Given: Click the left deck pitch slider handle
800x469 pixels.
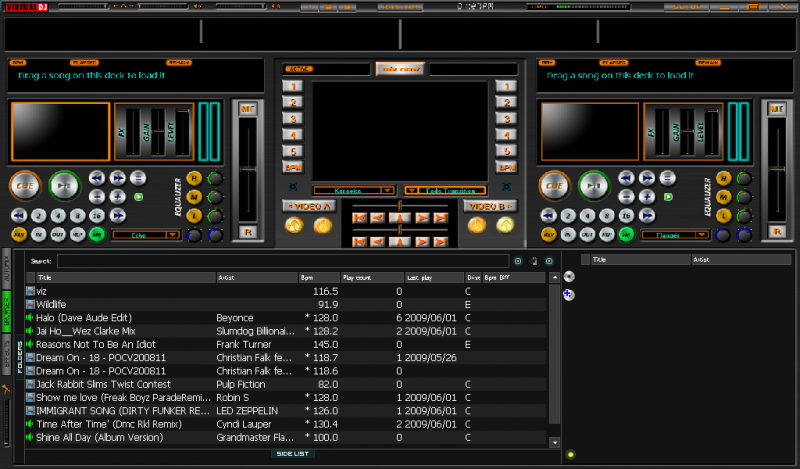Looking at the screenshot, I should tap(248, 169).
